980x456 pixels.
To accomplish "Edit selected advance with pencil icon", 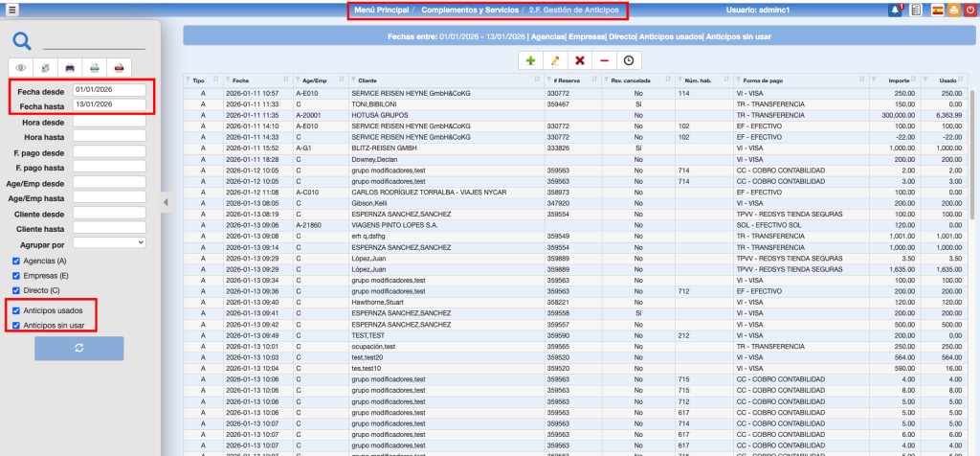I will coord(555,60).
